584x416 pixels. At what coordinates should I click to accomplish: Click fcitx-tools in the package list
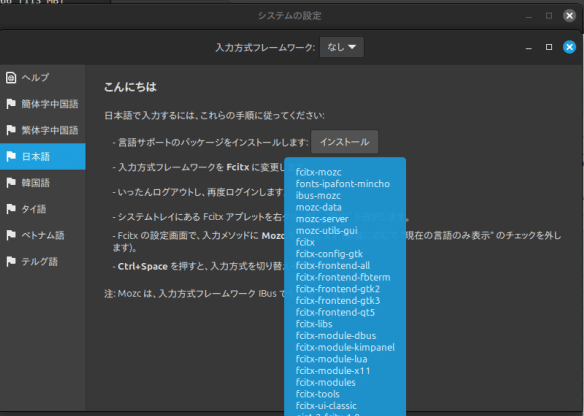coord(318,394)
